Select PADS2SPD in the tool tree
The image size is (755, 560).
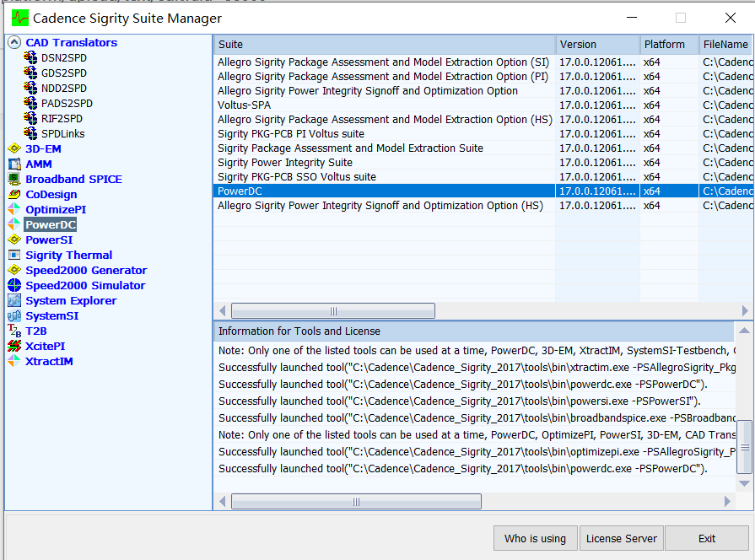[67, 103]
